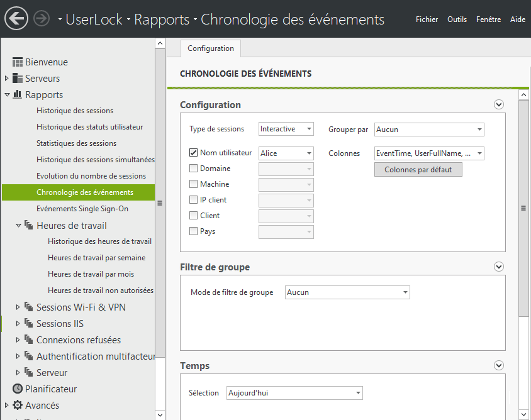Click Rapports in the breadcrumb
The width and height of the screenshot is (531, 420).
pos(162,19)
